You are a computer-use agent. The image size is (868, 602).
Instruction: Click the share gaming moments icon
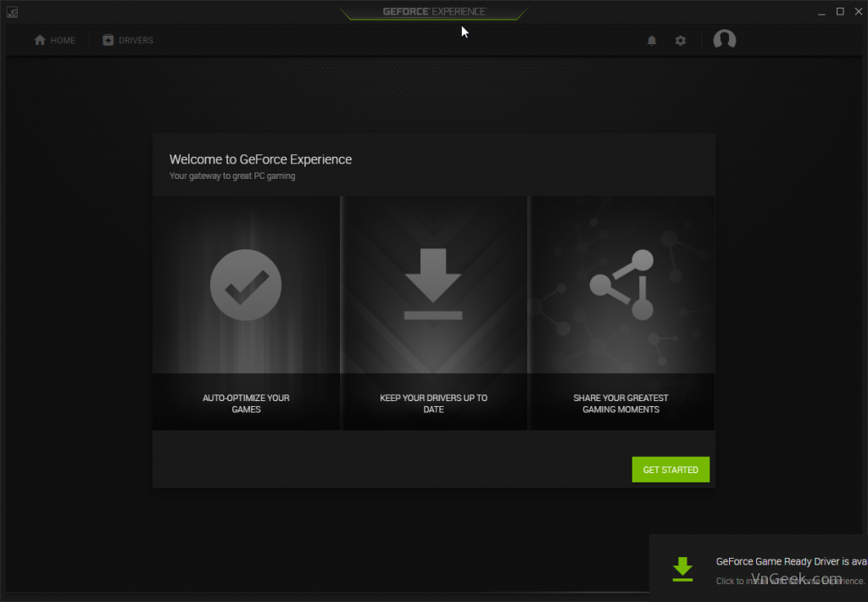pos(621,285)
